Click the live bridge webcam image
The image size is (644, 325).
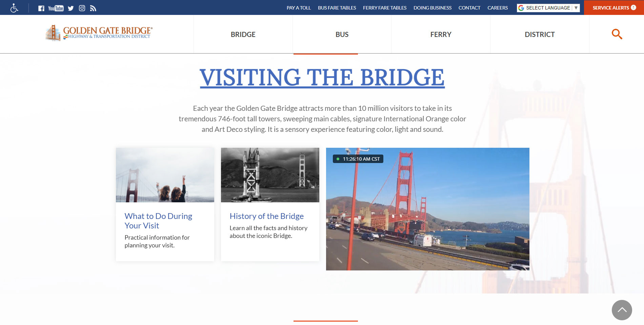click(x=427, y=209)
